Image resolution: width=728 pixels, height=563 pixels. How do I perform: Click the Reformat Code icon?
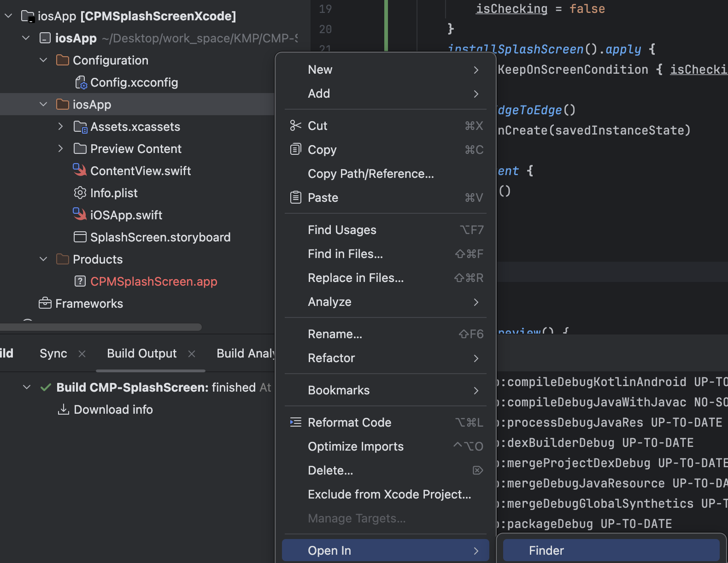click(x=295, y=422)
